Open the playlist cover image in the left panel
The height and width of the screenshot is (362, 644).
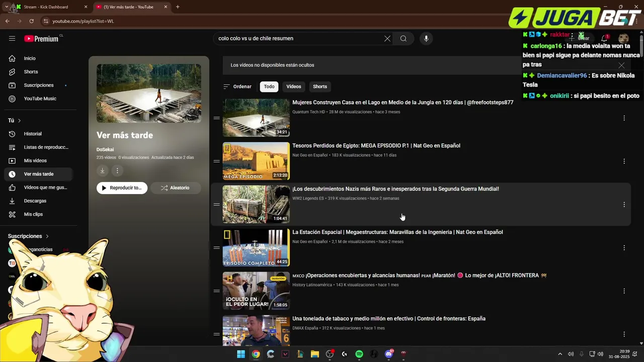pyautogui.click(x=149, y=94)
